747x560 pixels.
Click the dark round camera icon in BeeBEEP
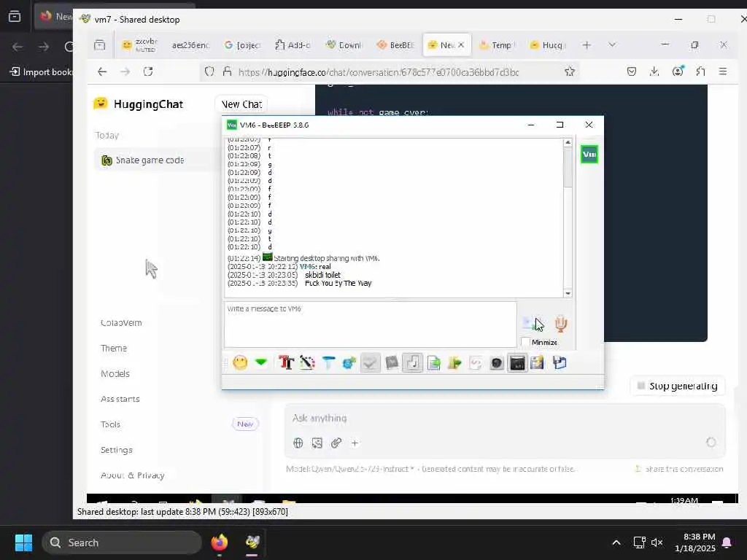[496, 363]
